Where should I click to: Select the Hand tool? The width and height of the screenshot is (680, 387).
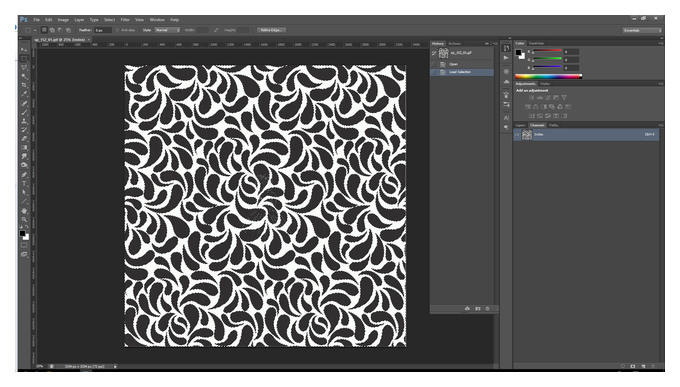(24, 211)
